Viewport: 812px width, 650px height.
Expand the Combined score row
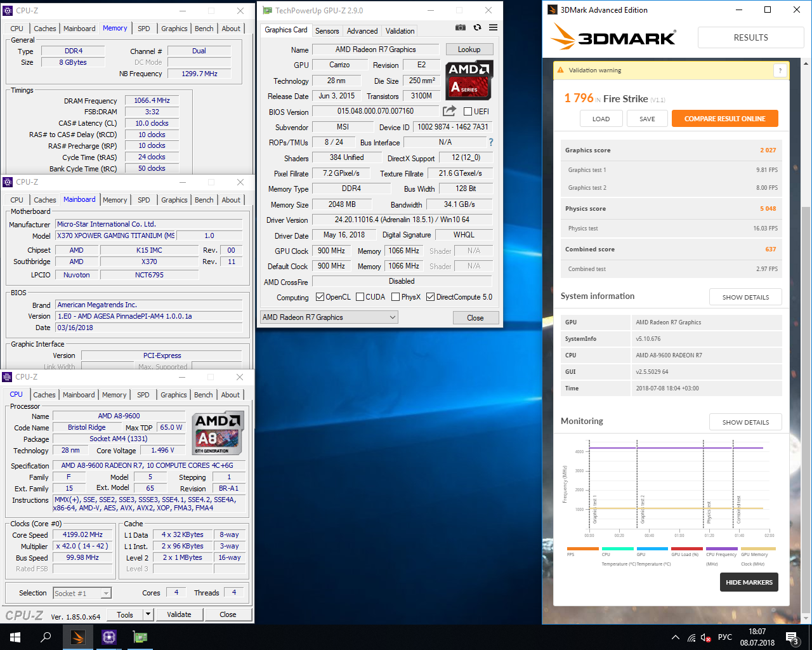(671, 249)
